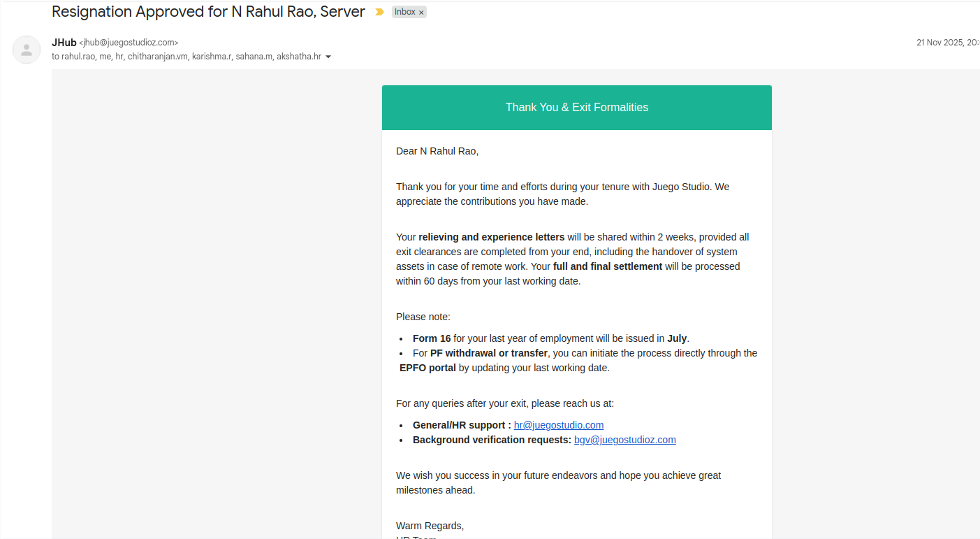Click the bold EPFO portal text
The width and height of the screenshot is (980, 539).
[x=427, y=368]
